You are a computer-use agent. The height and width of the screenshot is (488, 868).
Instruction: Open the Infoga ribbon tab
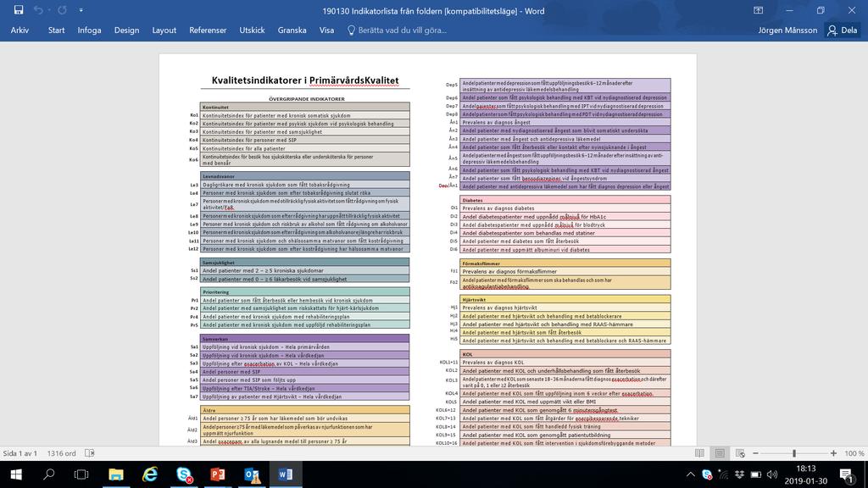click(x=89, y=30)
